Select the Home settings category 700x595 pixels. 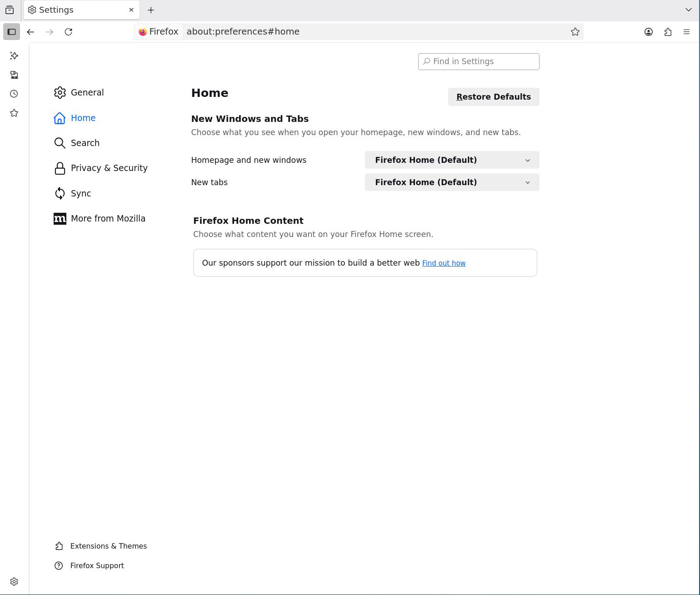click(x=75, y=118)
